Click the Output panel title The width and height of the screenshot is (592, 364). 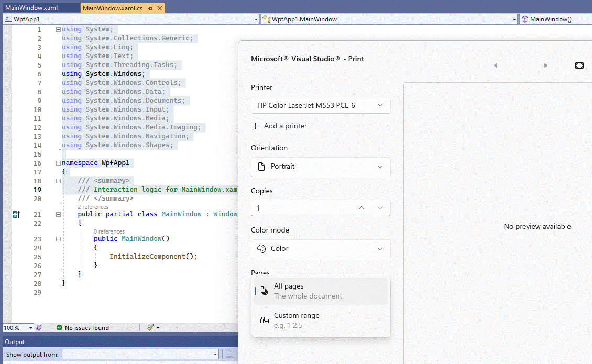coord(15,342)
